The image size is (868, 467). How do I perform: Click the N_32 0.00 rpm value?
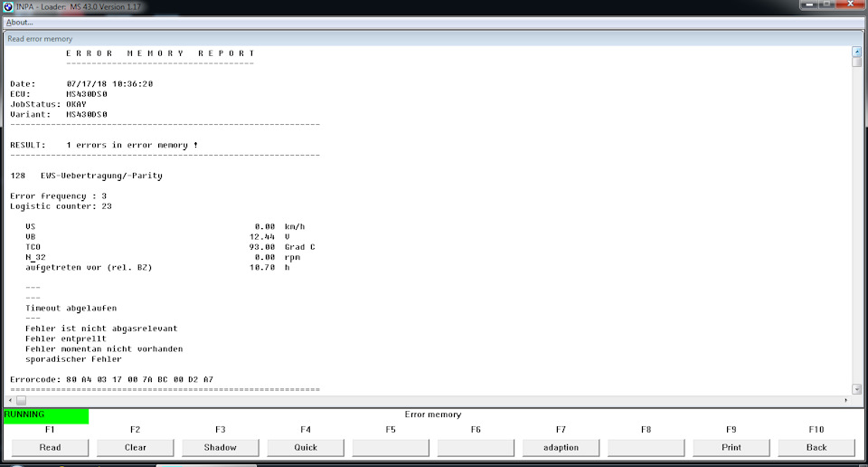[x=277, y=257]
